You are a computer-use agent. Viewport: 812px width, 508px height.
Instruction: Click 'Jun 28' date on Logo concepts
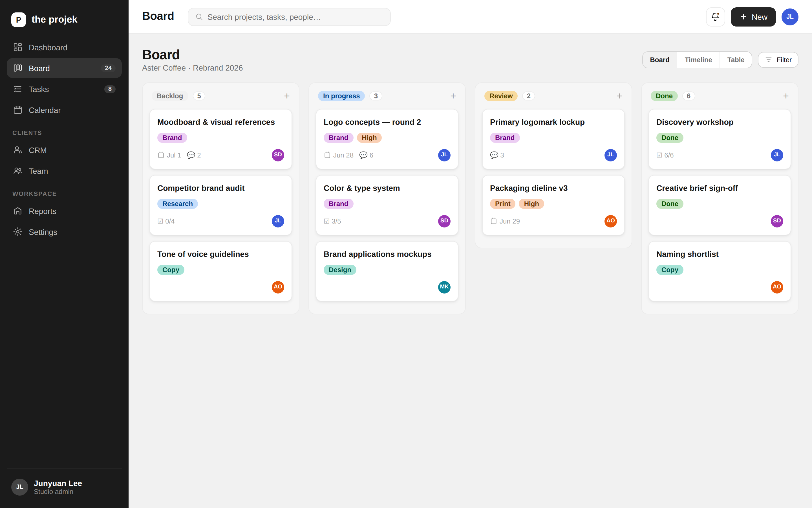(343, 155)
